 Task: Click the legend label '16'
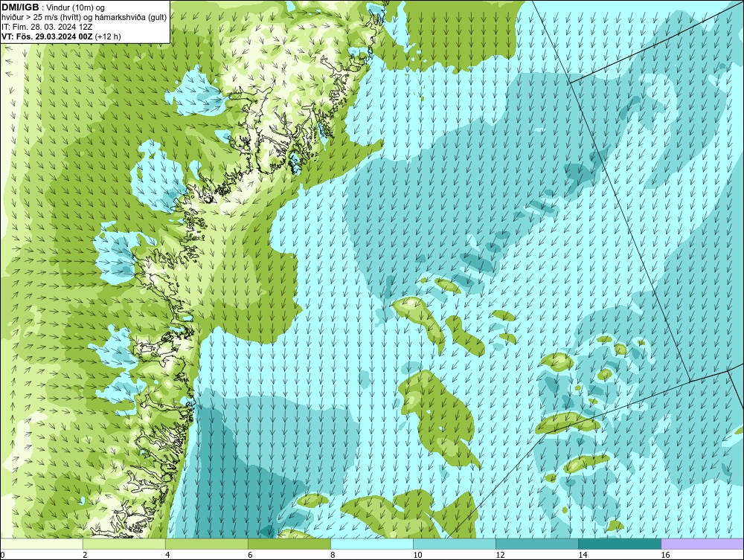click(665, 555)
